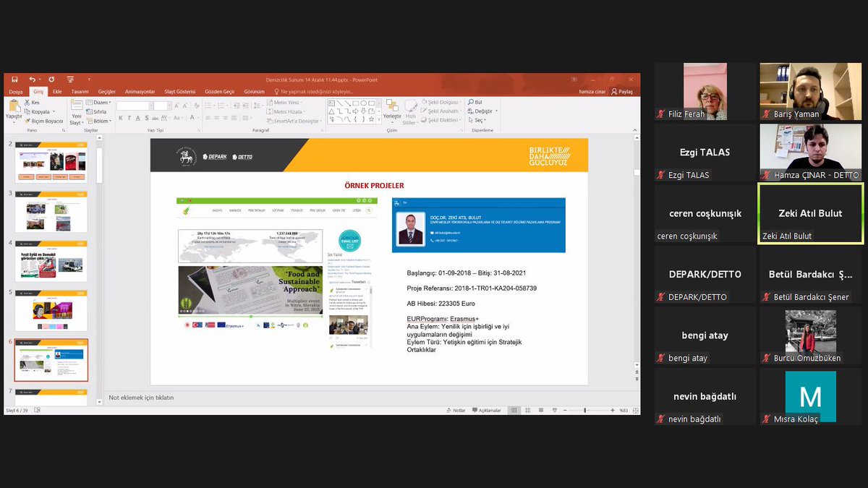This screenshot has height=488, width=868.
Task: Click Zeki Atıl Bulut participant tile
Action: [x=810, y=214]
